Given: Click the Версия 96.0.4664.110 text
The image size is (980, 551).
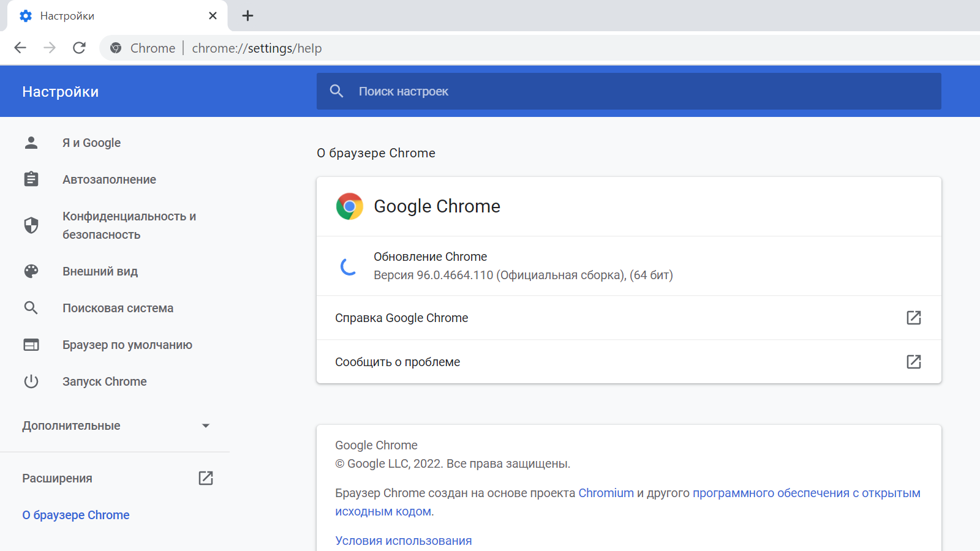Looking at the screenshot, I should [x=523, y=275].
